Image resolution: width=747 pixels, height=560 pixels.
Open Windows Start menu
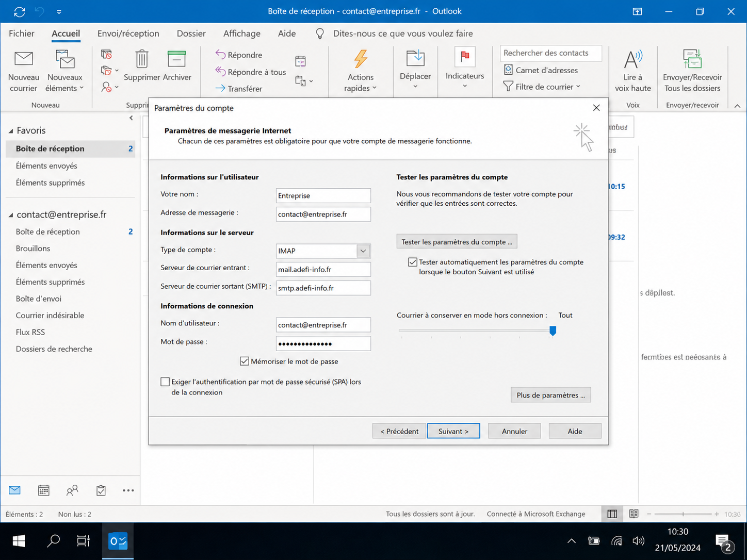[x=19, y=541]
